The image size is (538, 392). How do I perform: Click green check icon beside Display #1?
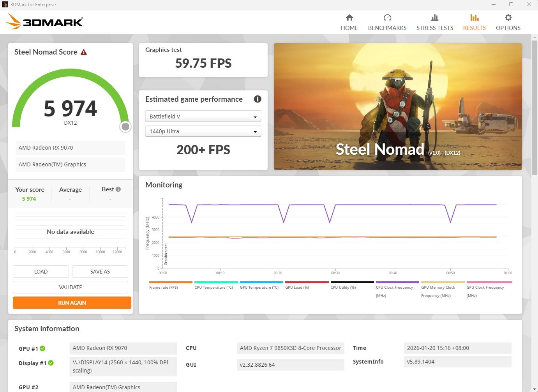[51, 363]
